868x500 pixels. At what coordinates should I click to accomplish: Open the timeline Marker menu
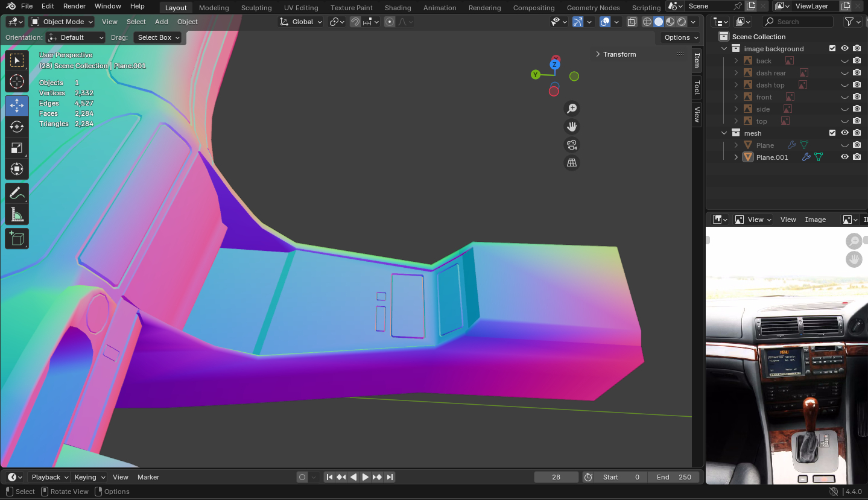tap(148, 477)
